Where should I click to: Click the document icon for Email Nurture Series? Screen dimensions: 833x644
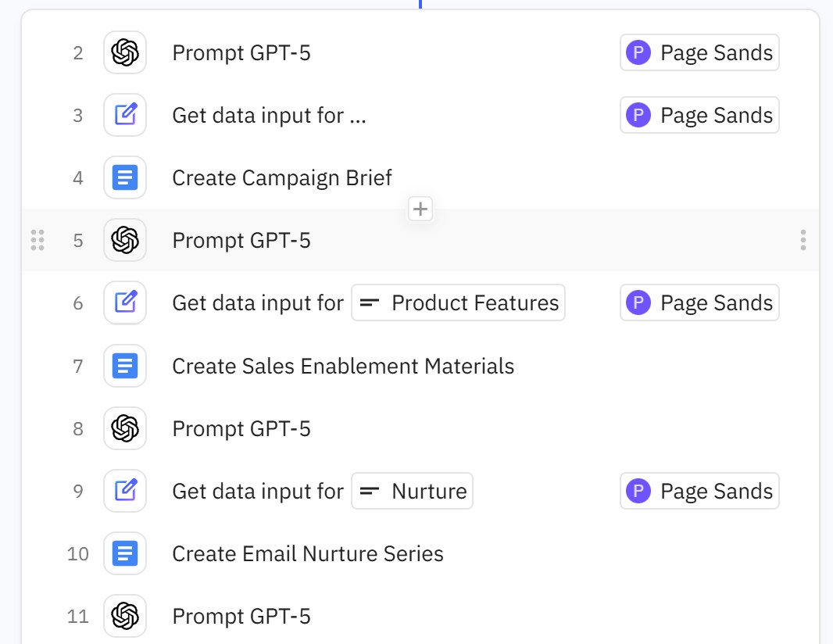[125, 554]
